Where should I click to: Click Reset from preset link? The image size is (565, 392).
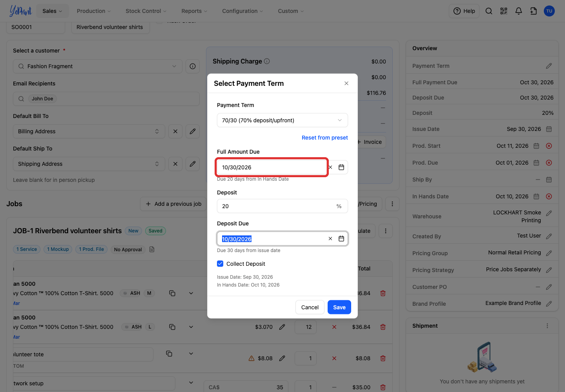pos(325,138)
